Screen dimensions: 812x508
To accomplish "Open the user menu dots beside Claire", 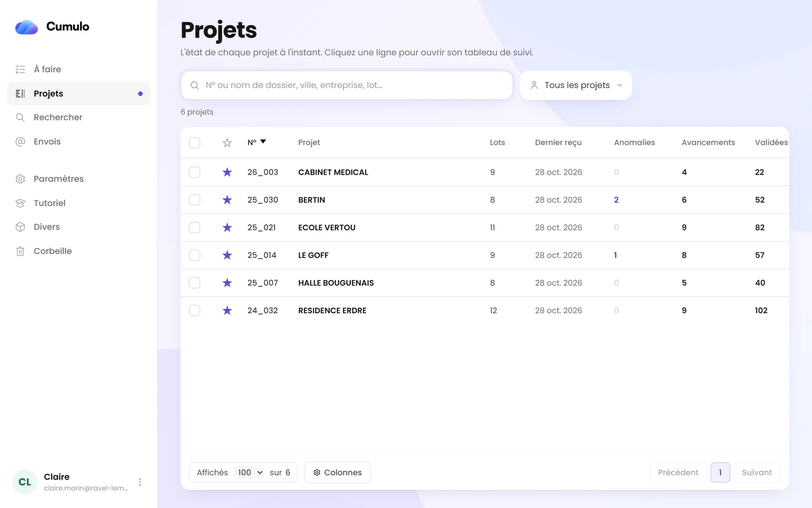I will click(x=140, y=482).
